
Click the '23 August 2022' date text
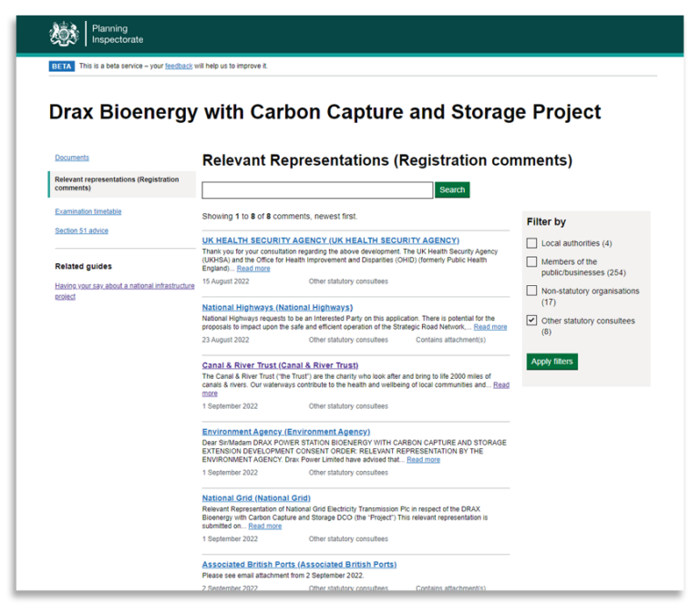click(x=225, y=340)
